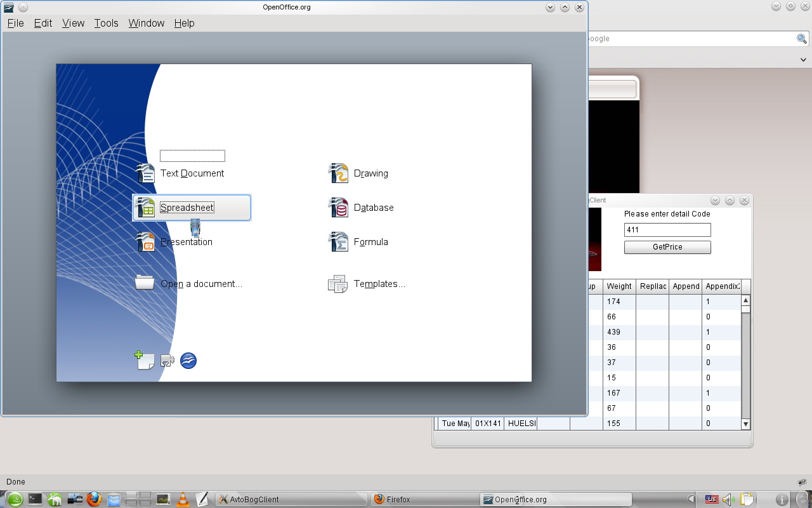Image resolution: width=812 pixels, height=508 pixels.
Task: Click the notifications info icon in the tray
Action: click(782, 500)
